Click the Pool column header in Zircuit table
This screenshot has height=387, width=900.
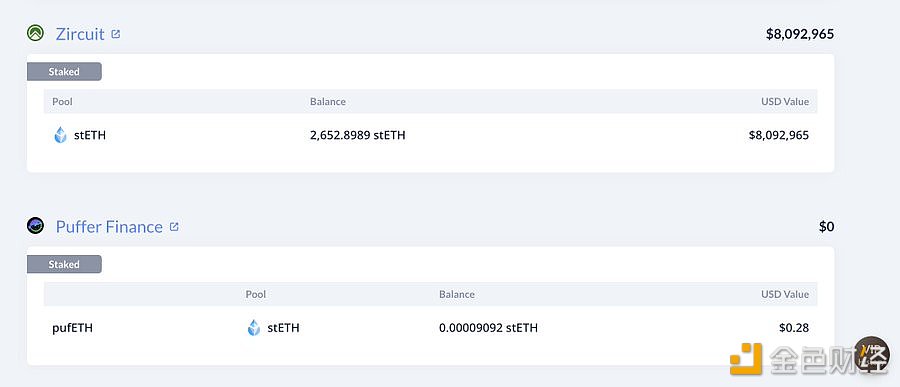tap(63, 102)
